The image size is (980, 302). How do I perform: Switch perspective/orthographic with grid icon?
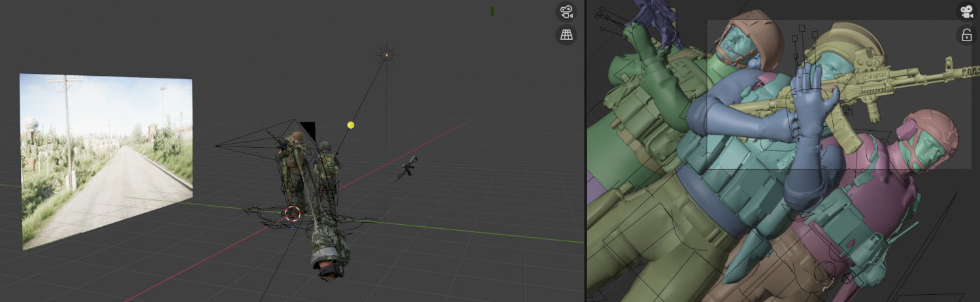click(x=566, y=35)
